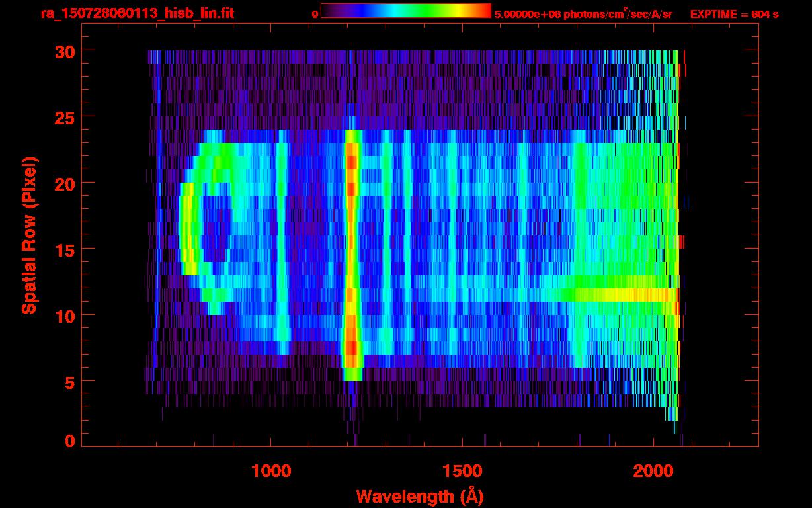Screen dimensions: 812x508
Task: Click the x-axis tick label 2000
Action: click(653, 471)
